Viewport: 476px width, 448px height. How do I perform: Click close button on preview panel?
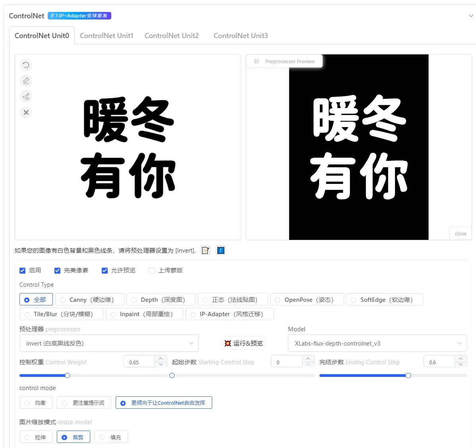point(461,234)
